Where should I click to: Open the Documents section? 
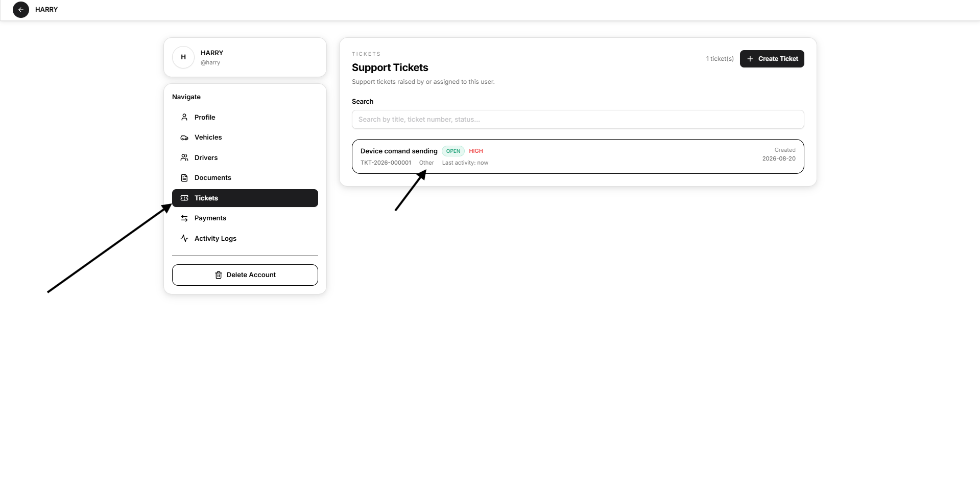point(245,178)
